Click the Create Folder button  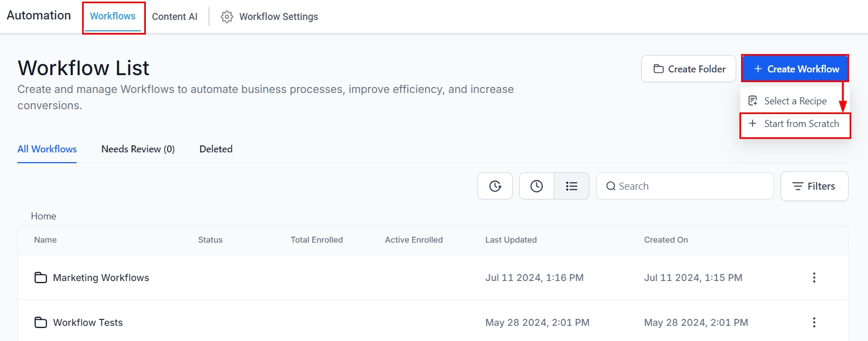[689, 69]
